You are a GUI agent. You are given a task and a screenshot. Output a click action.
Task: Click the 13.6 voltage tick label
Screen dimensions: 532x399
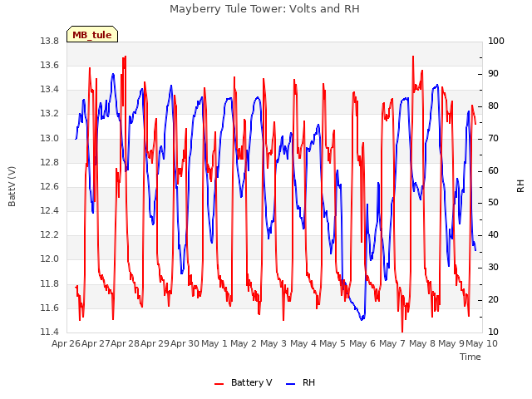point(50,65)
